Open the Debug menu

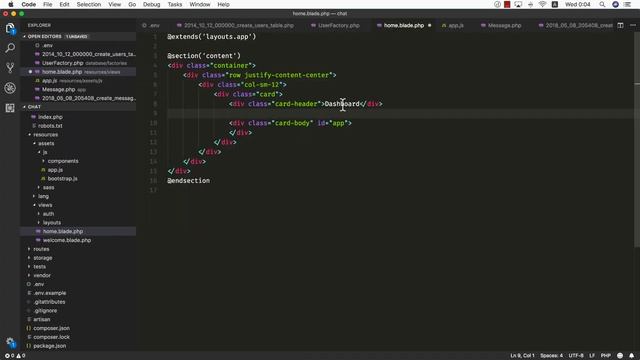click(x=151, y=4)
